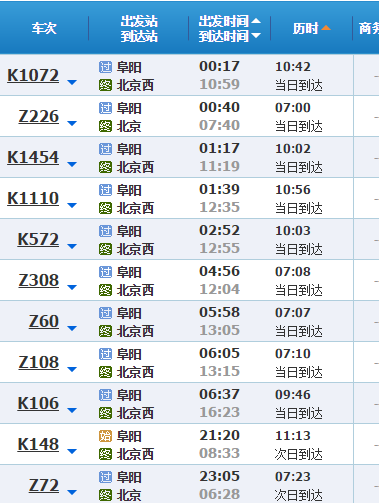The height and width of the screenshot is (503, 379).
Task: Open train number link K148
Action: coord(38,444)
